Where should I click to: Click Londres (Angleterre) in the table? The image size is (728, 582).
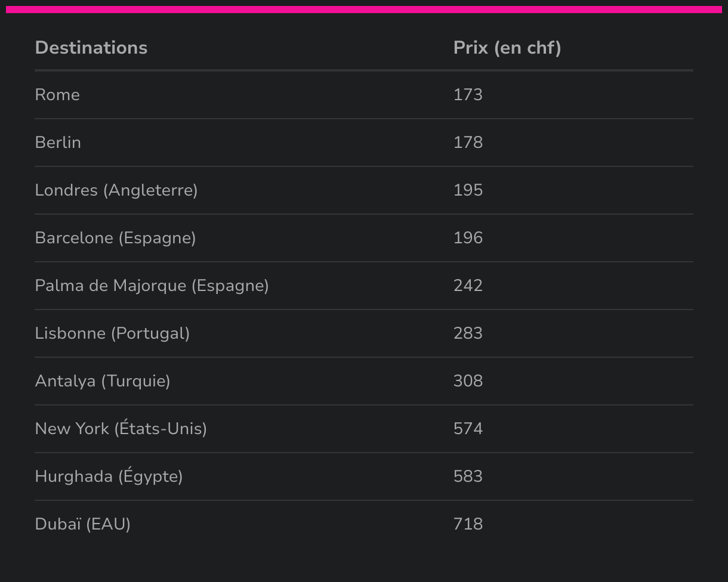pos(116,190)
